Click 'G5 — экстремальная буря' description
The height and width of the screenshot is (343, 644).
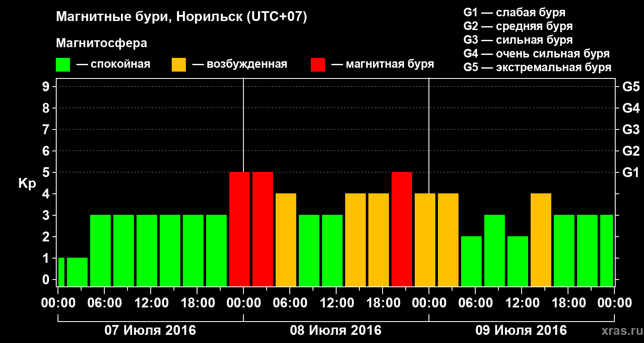pos(538,67)
